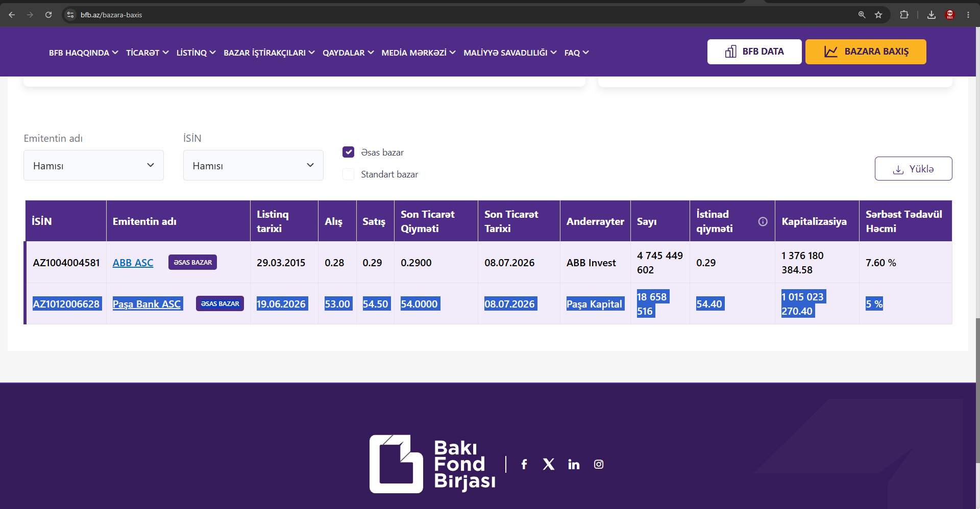980x509 pixels.
Task: Expand the LİSTİNQ menu
Action: [196, 53]
